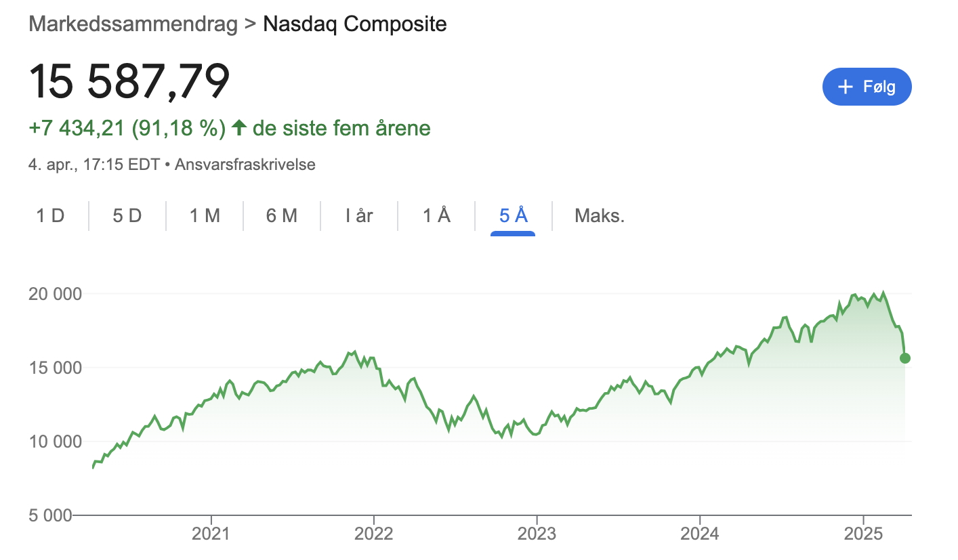Click the green up arrow indicator
The width and height of the screenshot is (958, 560).
[238, 127]
